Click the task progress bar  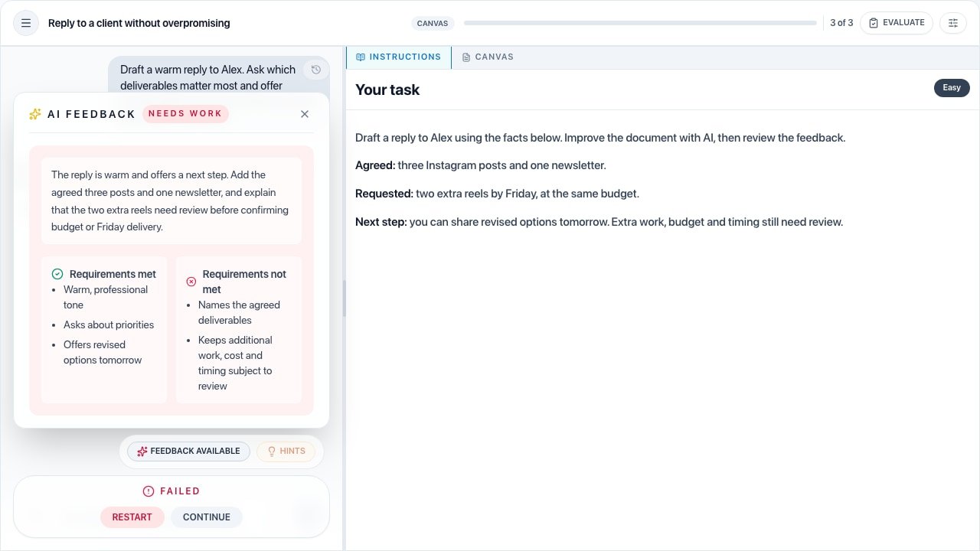pos(640,23)
